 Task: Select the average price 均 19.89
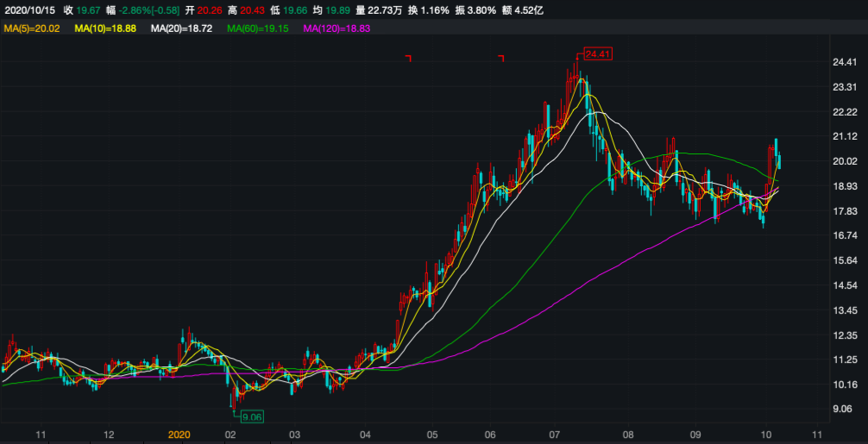(x=333, y=10)
